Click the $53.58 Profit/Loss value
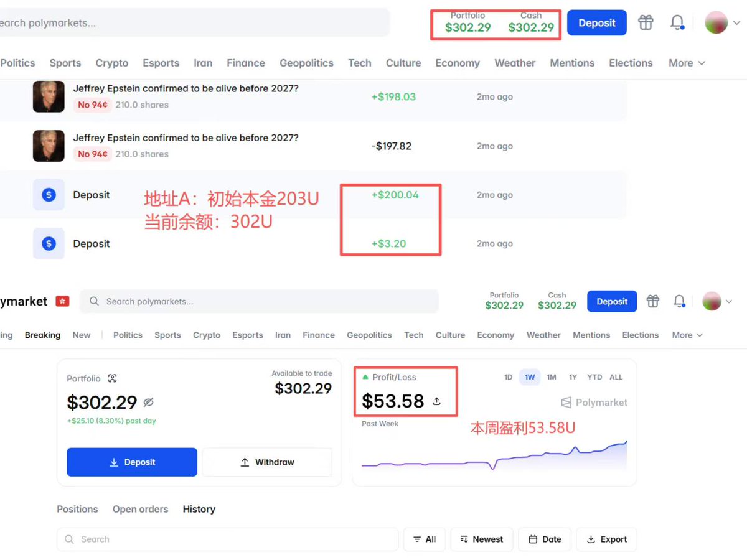This screenshot has height=560, width=747. coord(393,401)
